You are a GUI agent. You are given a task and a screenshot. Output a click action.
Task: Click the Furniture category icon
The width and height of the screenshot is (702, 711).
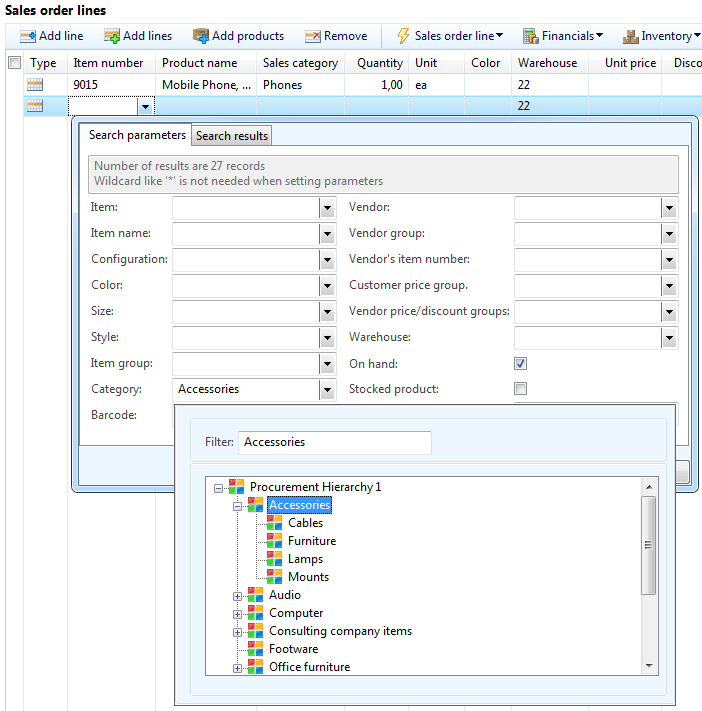click(274, 541)
